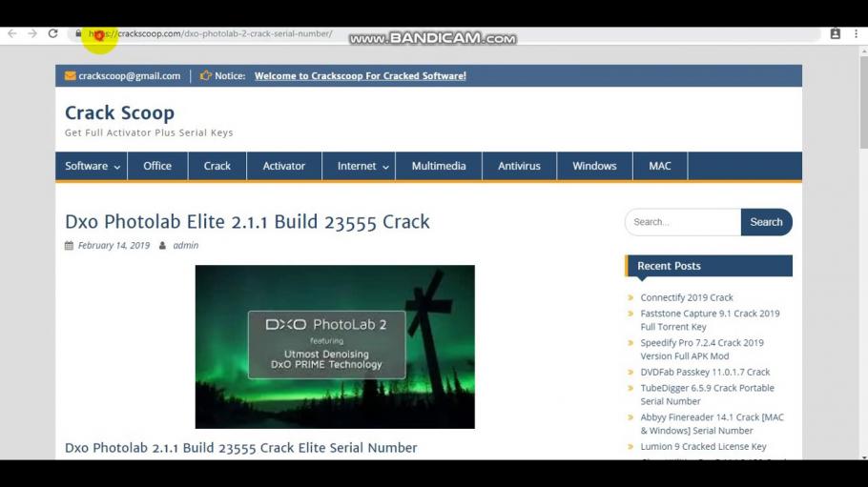
Task: Click the browser back arrow
Action: pyautogui.click(x=12, y=33)
